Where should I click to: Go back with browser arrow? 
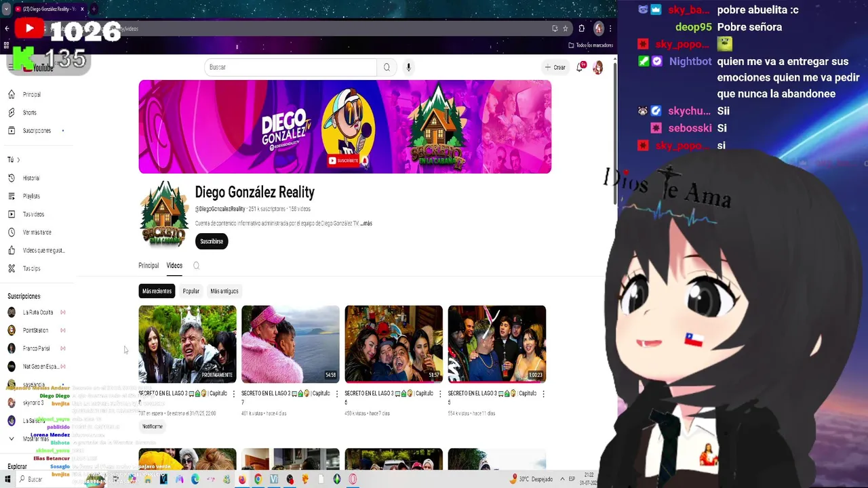click(7, 28)
